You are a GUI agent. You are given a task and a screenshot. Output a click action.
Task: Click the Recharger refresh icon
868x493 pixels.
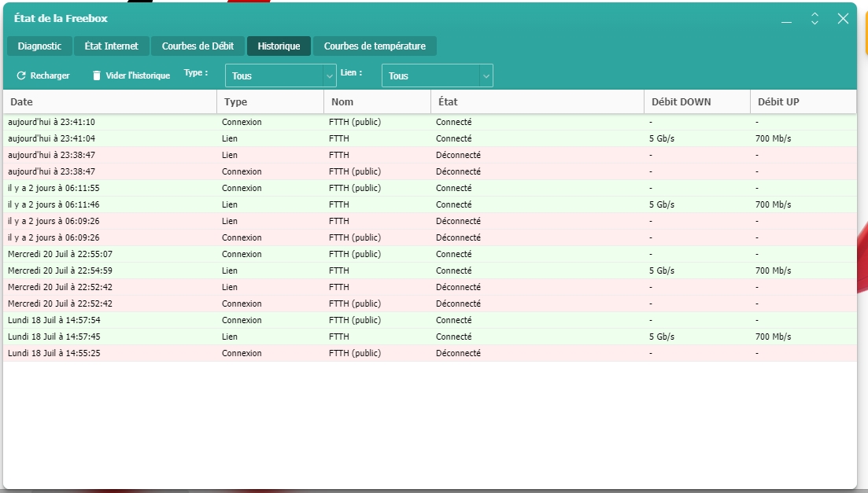tap(21, 75)
